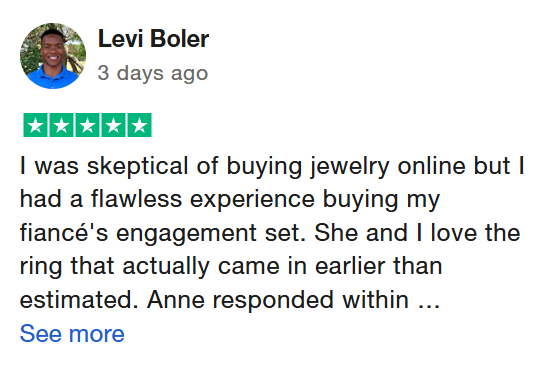Expand the review with See more
This screenshot has width=551, height=368.
tap(72, 333)
